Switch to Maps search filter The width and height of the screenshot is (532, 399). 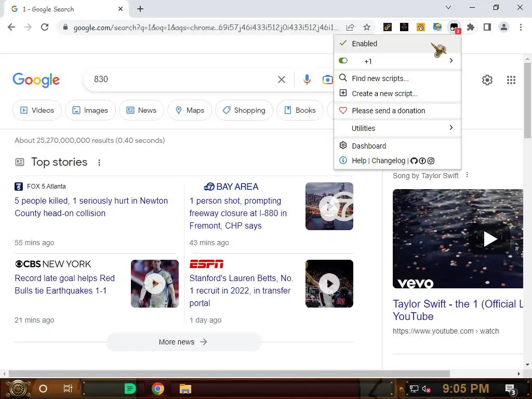[x=190, y=110]
